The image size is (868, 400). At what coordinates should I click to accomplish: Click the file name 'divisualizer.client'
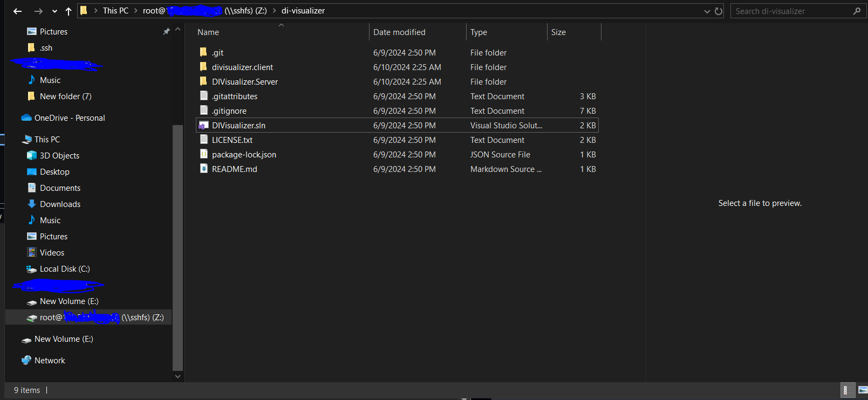242,67
